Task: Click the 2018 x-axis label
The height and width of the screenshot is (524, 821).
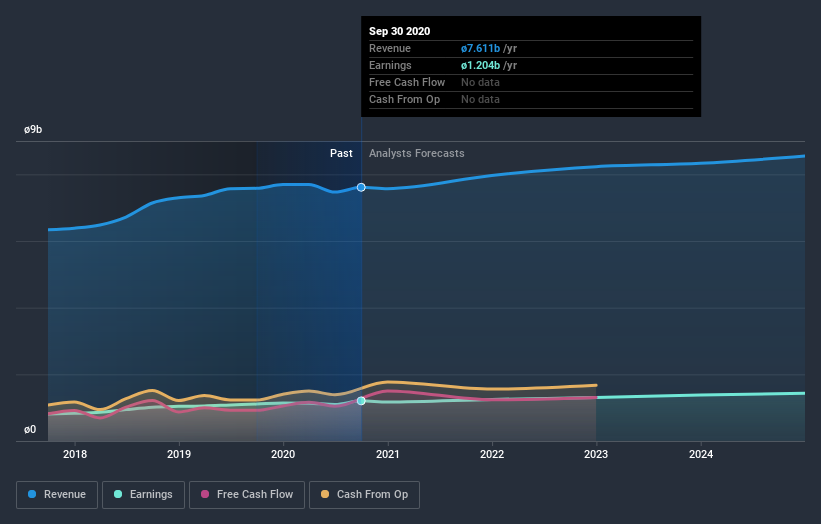Action: 75,454
